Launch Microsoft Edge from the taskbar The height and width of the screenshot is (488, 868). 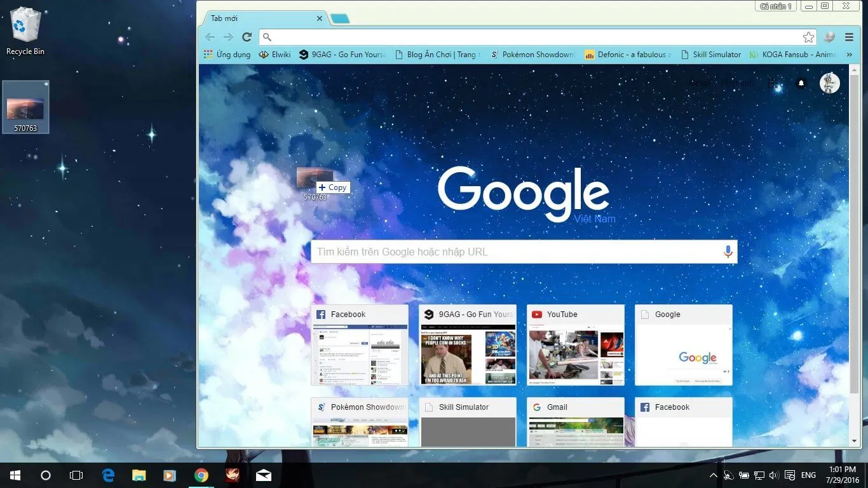tap(109, 475)
